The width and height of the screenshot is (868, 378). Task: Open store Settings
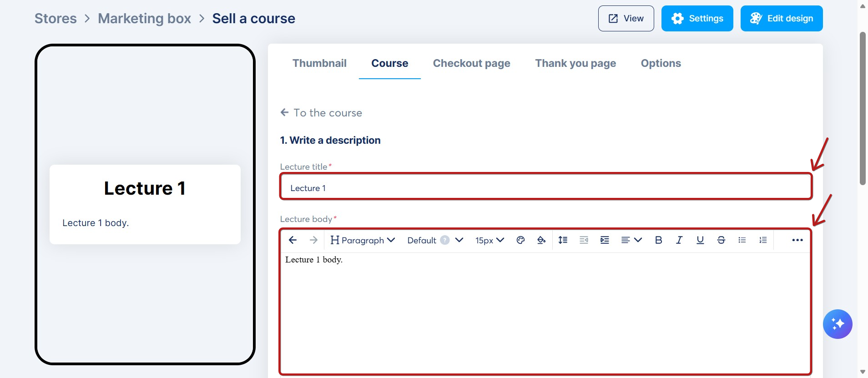(x=697, y=18)
